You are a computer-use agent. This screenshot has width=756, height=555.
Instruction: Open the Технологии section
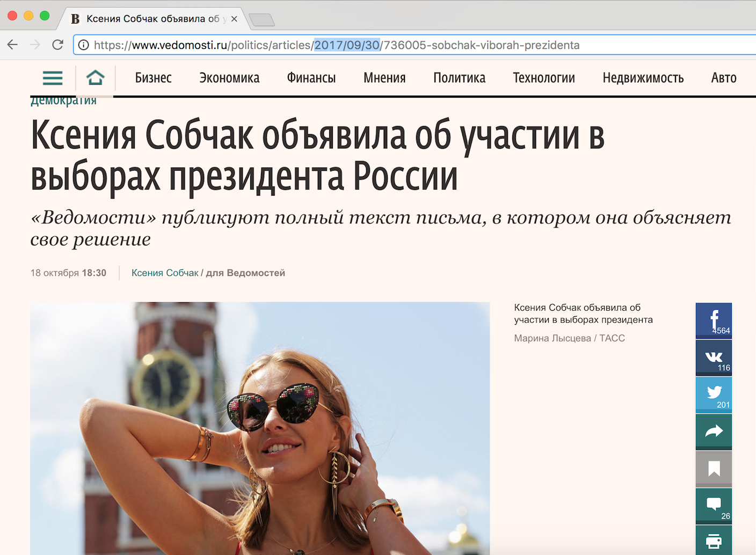pos(543,78)
